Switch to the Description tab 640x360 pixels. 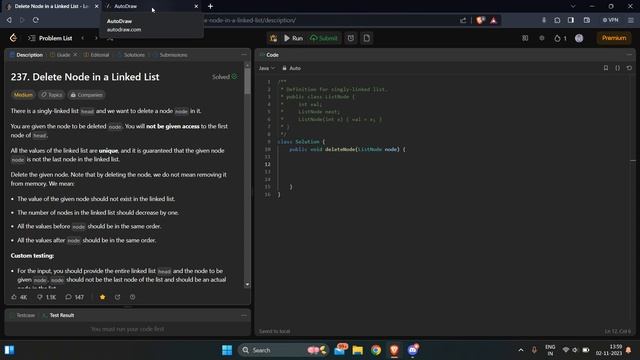point(26,55)
